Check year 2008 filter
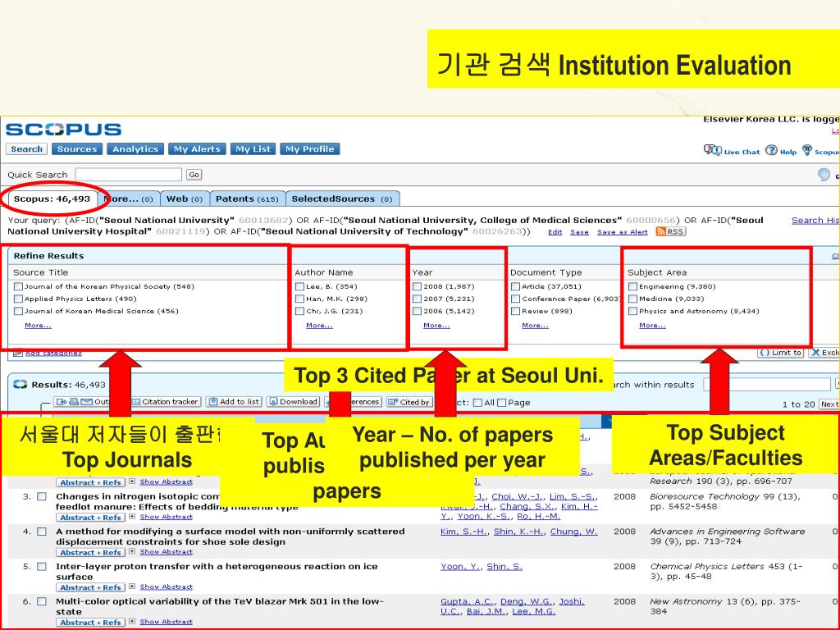This screenshot has width=840, height=630. (417, 286)
